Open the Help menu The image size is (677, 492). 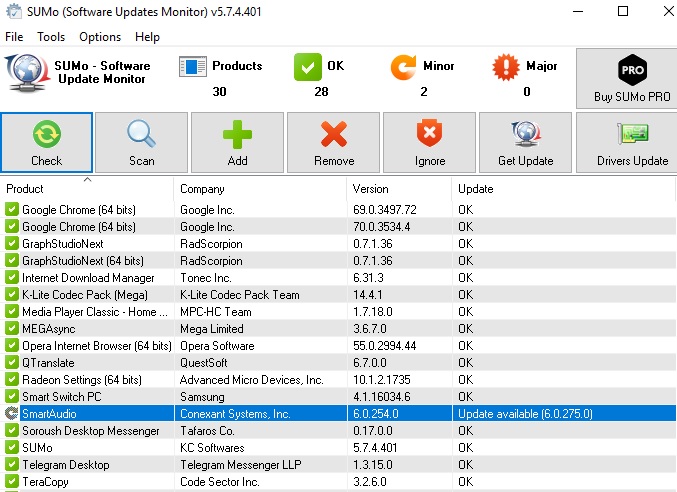[147, 37]
